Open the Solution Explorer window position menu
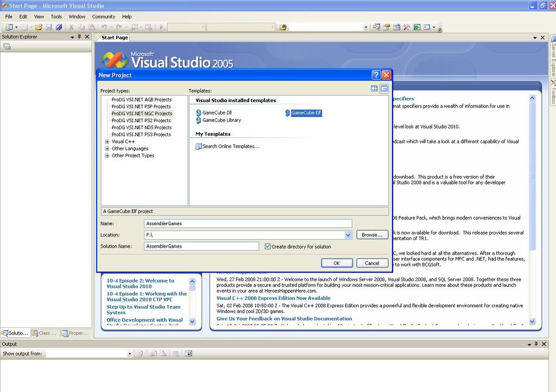 (x=72, y=37)
